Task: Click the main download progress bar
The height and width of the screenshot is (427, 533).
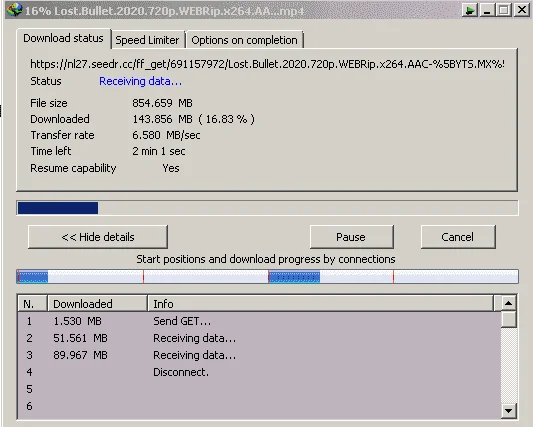Action: point(267,208)
